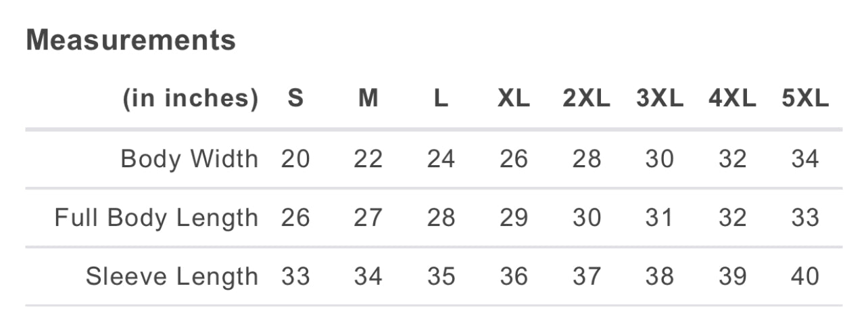The image size is (868, 333).
Task: Click the L size column header
Action: [x=441, y=99]
